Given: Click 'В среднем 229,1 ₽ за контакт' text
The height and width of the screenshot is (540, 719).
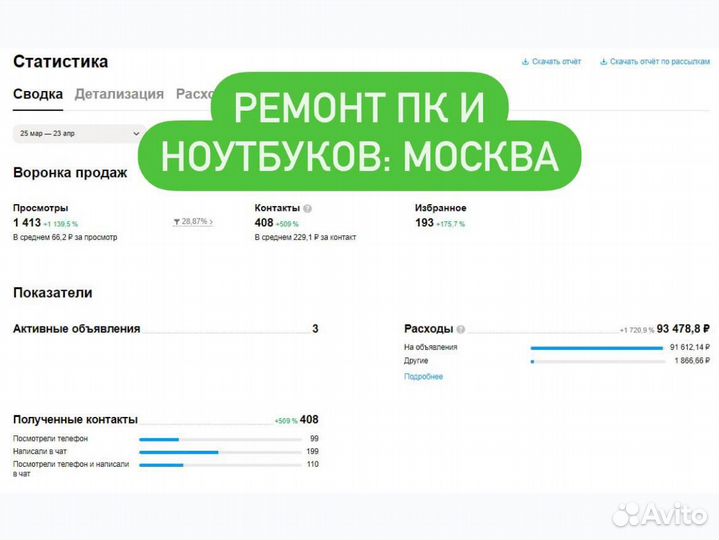Looking at the screenshot, I should (x=305, y=237).
